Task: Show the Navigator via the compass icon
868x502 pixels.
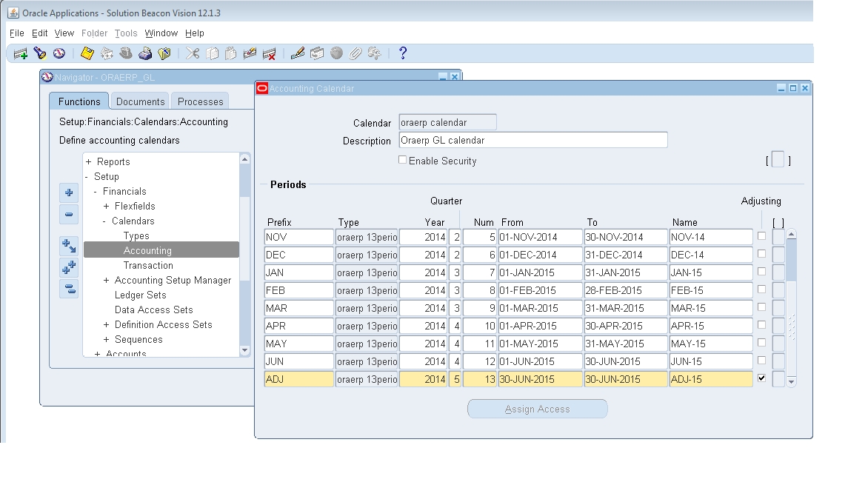Action: tap(59, 53)
